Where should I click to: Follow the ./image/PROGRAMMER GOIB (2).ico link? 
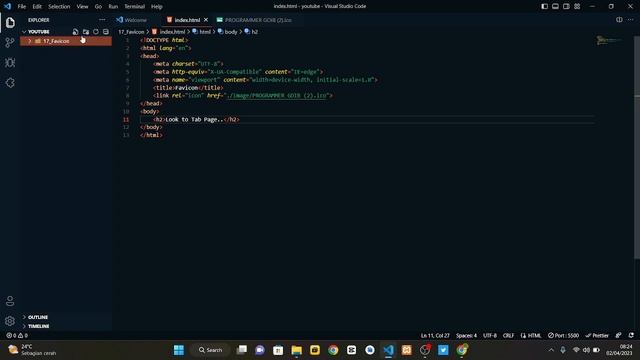coord(277,95)
